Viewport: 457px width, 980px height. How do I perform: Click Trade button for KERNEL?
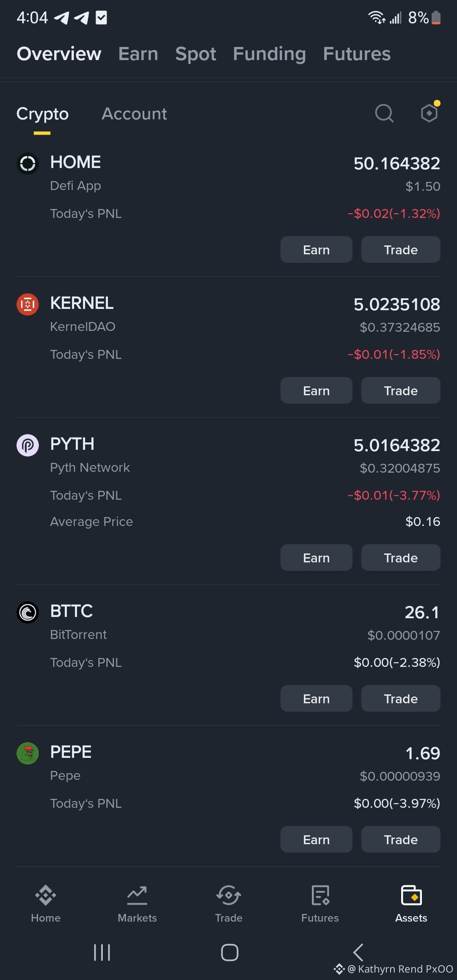(401, 391)
